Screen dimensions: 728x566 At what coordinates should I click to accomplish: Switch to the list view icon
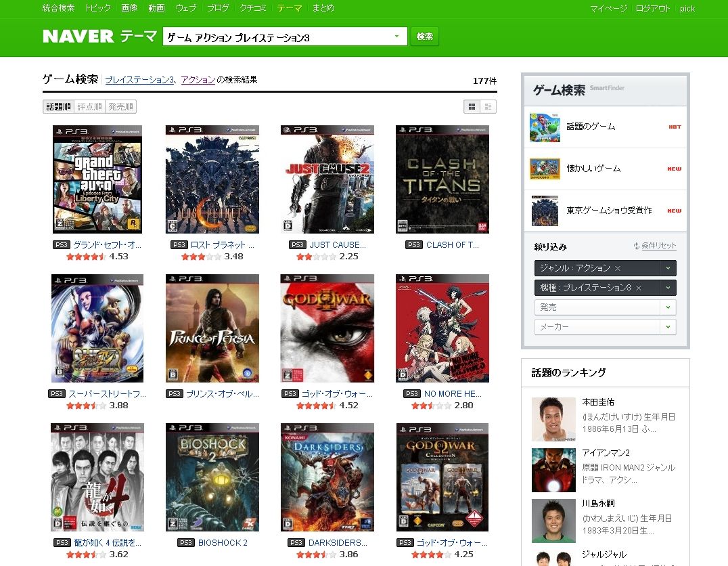point(489,106)
